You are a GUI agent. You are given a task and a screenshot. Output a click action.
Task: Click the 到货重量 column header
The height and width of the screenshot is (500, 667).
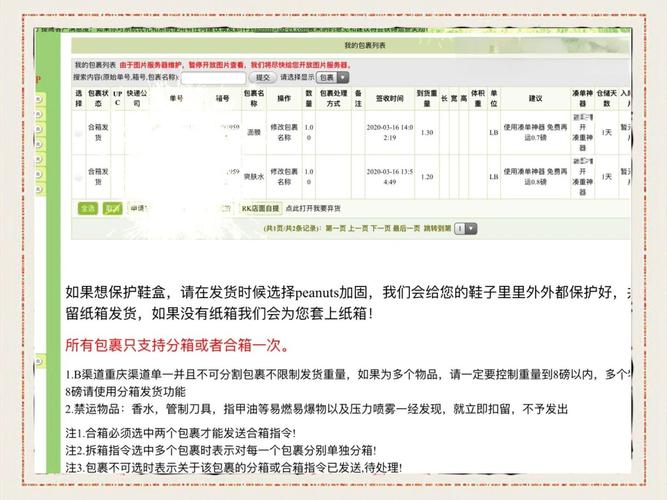pyautogui.click(x=427, y=98)
